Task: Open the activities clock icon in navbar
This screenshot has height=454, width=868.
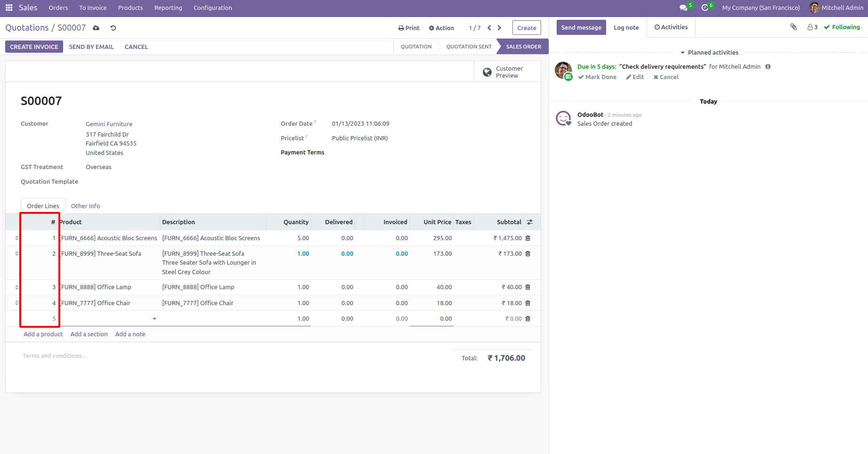Action: point(705,8)
